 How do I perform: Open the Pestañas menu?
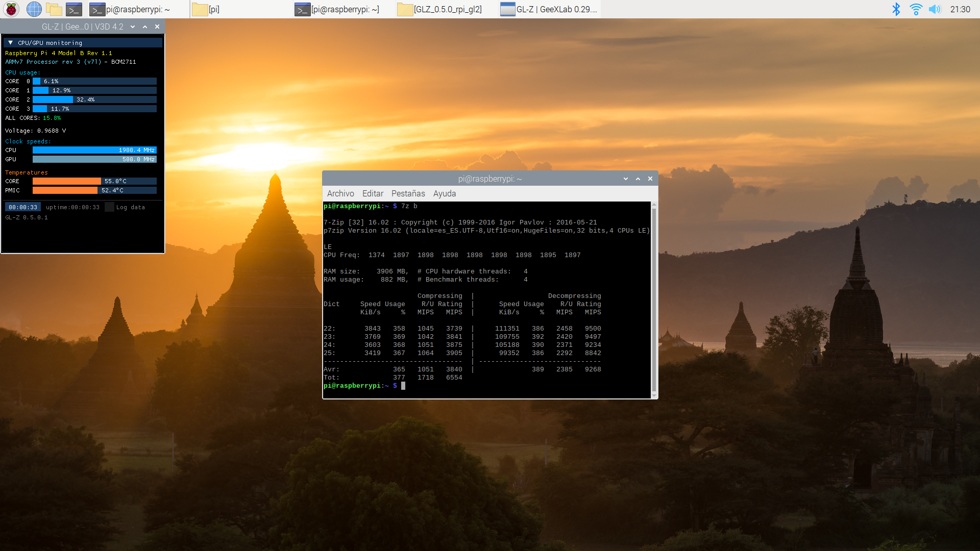pyautogui.click(x=408, y=193)
